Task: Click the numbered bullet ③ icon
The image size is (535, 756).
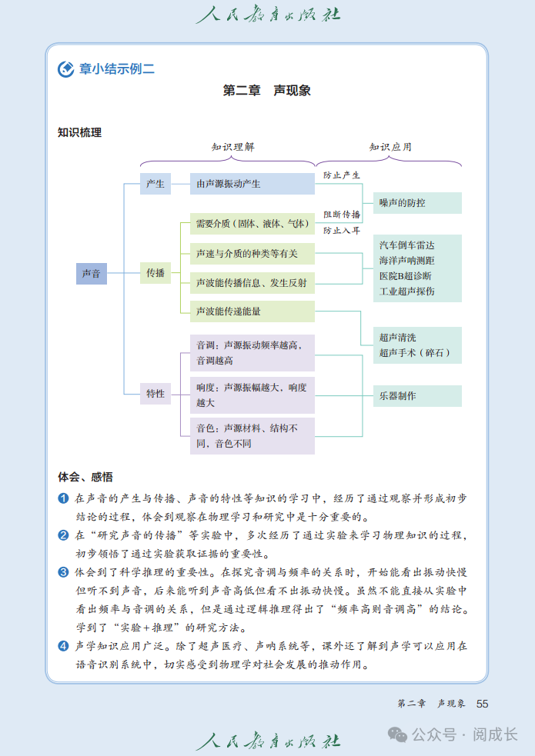Action: point(63,572)
